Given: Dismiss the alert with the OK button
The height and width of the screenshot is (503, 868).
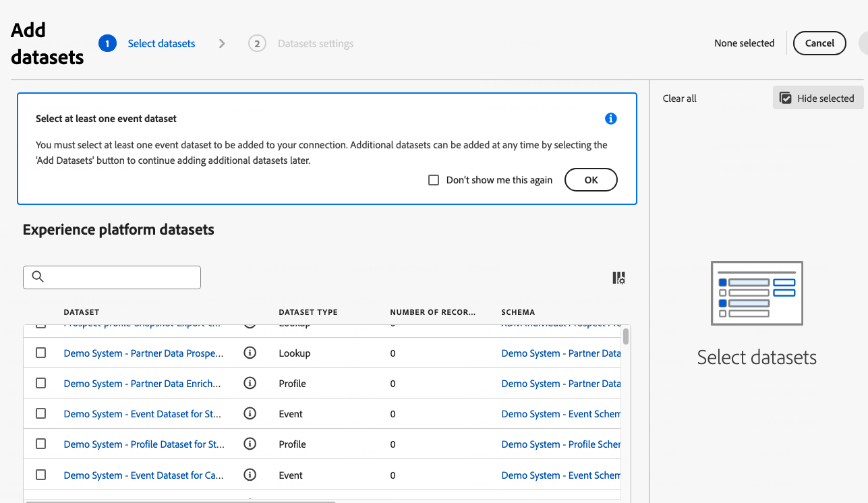Looking at the screenshot, I should point(591,180).
